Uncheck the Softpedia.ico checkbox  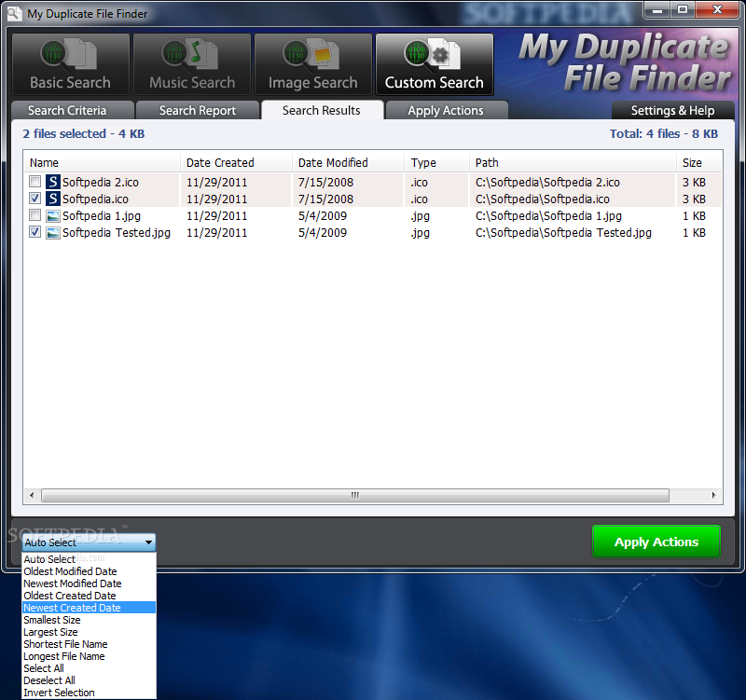[x=35, y=199]
